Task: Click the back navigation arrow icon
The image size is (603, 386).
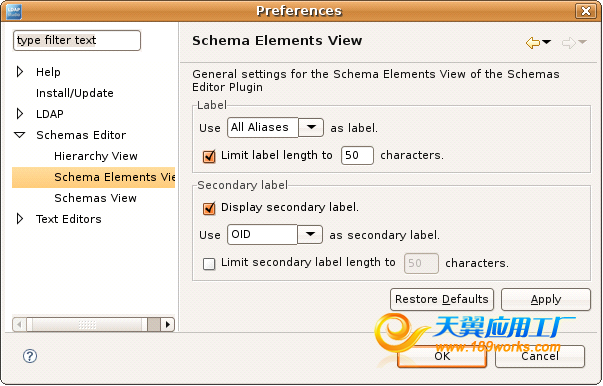Action: point(533,42)
